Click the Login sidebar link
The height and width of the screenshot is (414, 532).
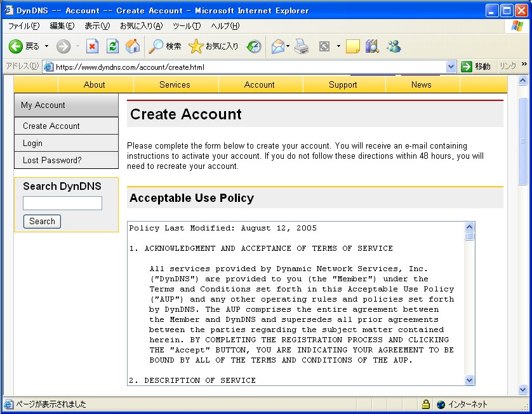(66, 144)
